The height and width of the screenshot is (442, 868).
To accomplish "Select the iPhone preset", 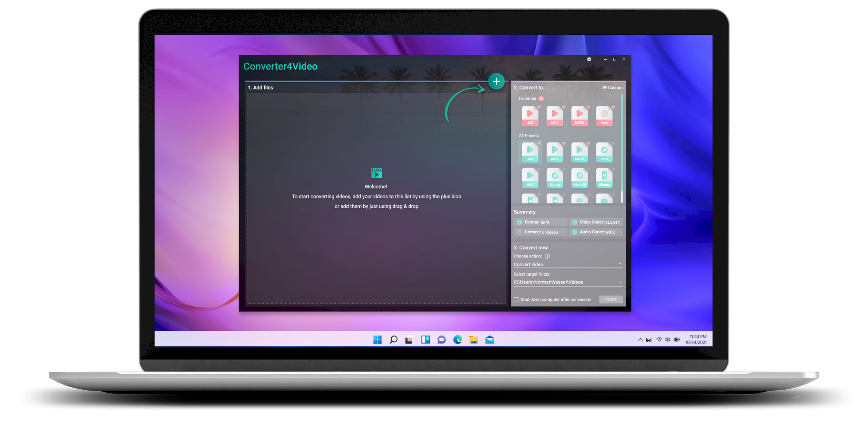I will pos(604,178).
